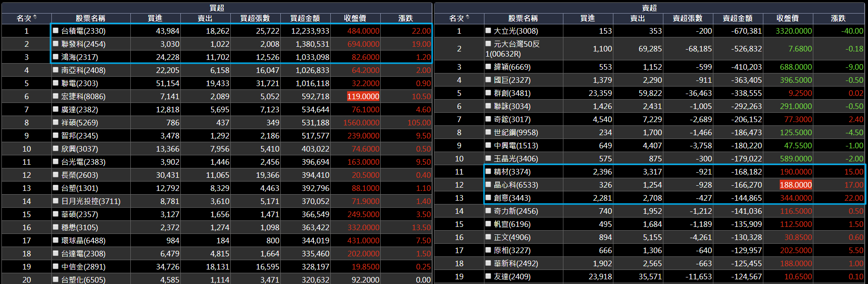The image size is (868, 284).
Task: Click the stock name 台達電(2308)
Action: point(83,254)
